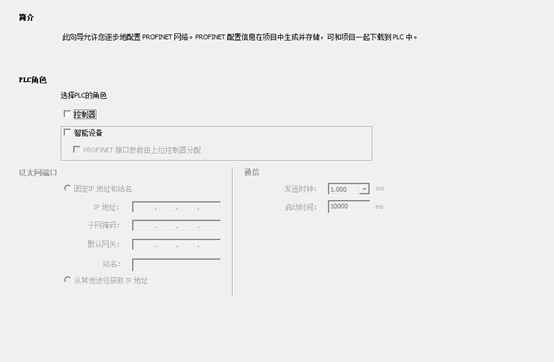Click the last octet of IP 地址 field
The image size is (554, 362).
210,207
